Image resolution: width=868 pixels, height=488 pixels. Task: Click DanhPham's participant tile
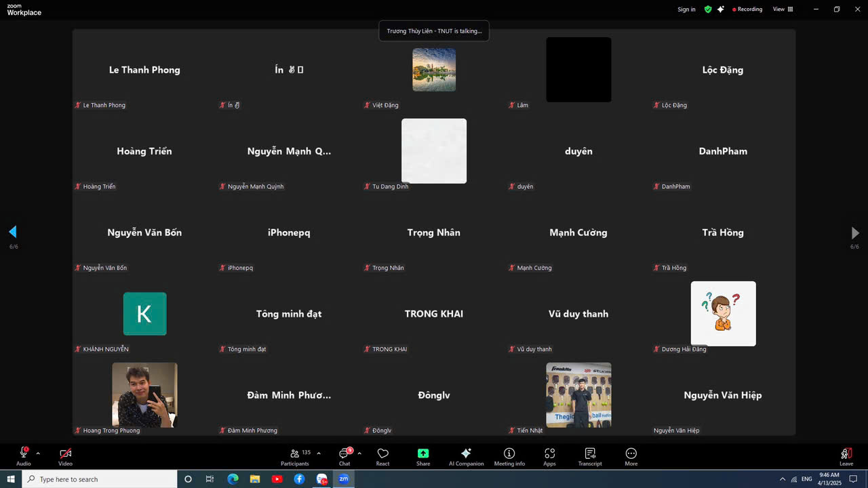click(723, 151)
